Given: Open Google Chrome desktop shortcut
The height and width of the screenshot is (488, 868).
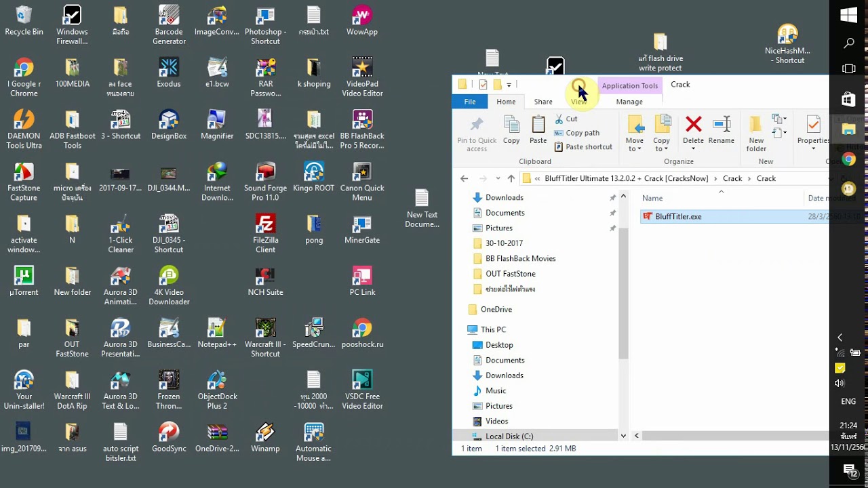Looking at the screenshot, I should point(24,78).
